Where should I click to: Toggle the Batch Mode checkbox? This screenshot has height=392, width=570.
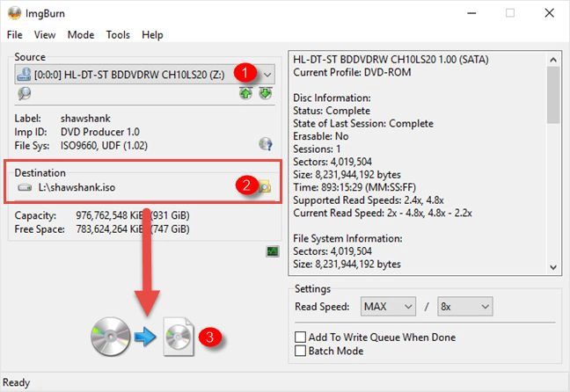point(300,351)
